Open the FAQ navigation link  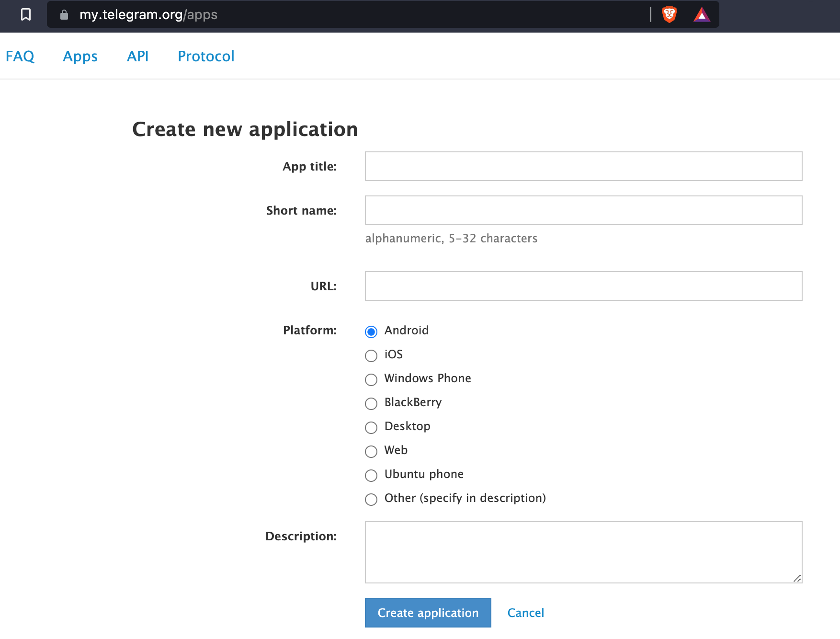pyautogui.click(x=20, y=56)
